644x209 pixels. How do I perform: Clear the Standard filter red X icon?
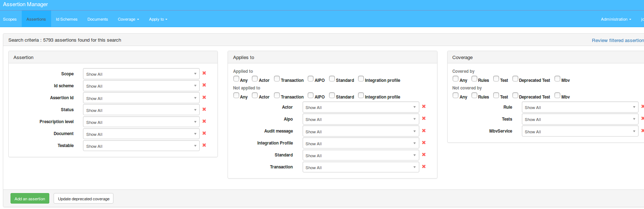click(424, 155)
